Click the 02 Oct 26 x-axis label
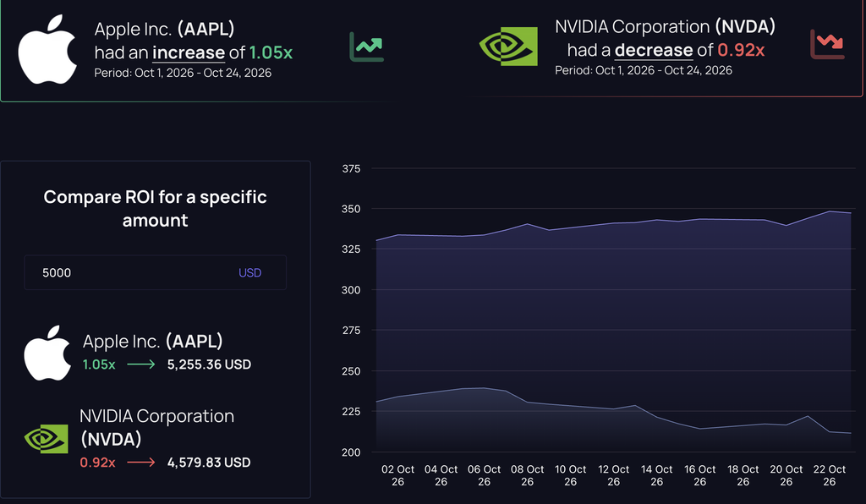 397,475
